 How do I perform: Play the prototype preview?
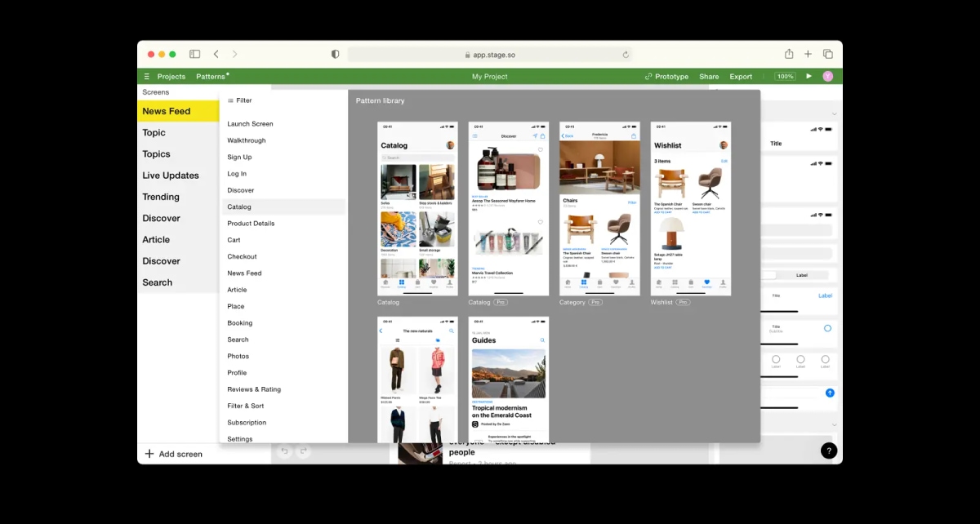(x=809, y=76)
